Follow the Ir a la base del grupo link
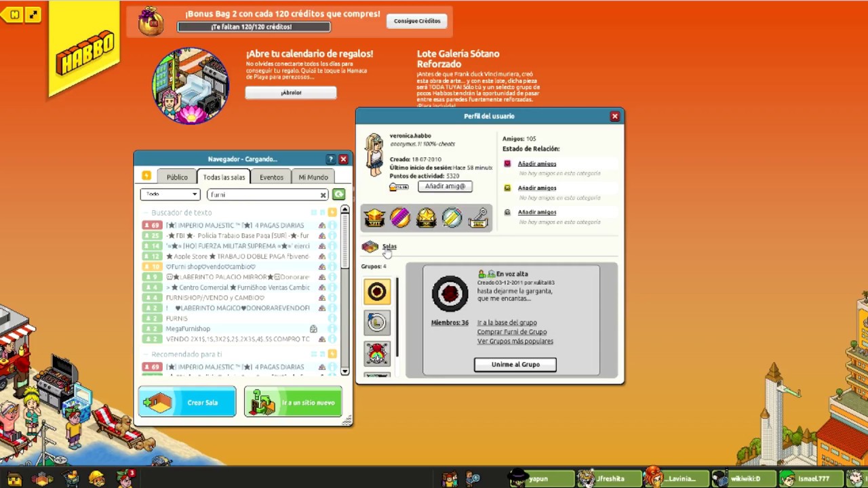Image resolution: width=868 pixels, height=488 pixels. (507, 323)
